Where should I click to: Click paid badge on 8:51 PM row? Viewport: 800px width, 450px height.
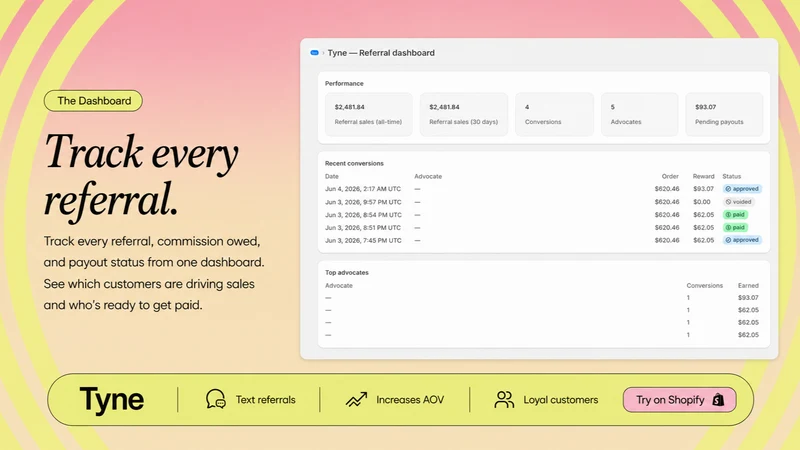(735, 228)
